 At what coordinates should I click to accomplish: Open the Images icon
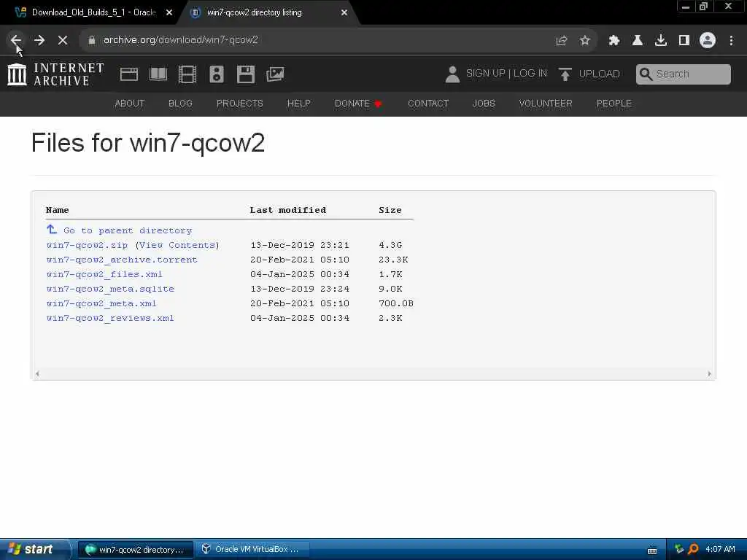coord(275,74)
